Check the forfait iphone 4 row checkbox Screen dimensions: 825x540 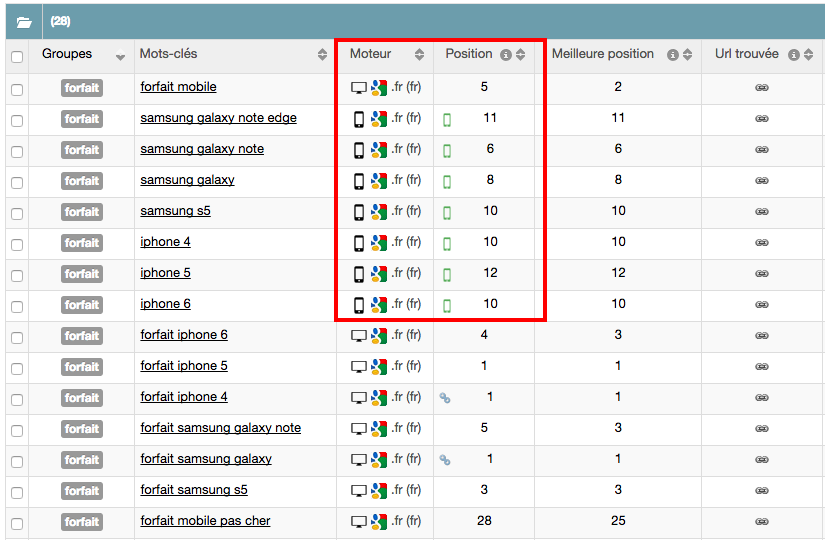tap(17, 400)
